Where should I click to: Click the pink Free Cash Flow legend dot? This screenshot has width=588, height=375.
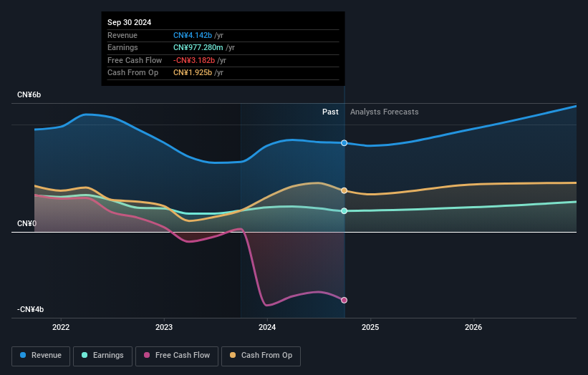pyautogui.click(x=147, y=355)
